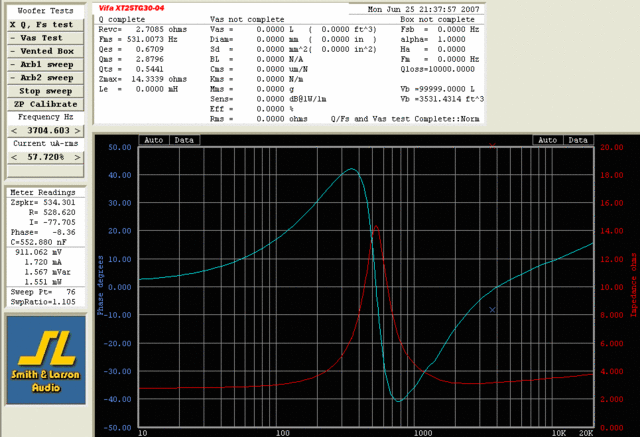Click the Fsb 0.0000 Hz value
640x437 pixels.
click(x=440, y=29)
